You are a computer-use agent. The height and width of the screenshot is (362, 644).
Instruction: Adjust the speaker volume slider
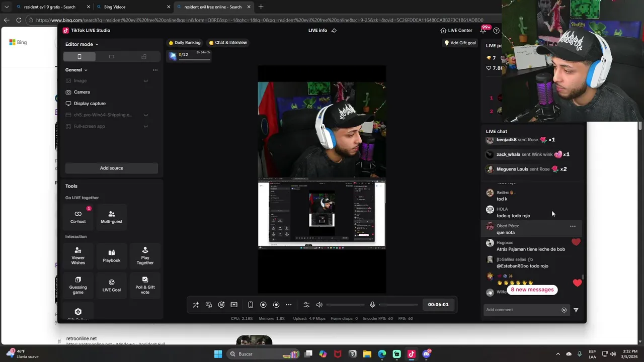coord(345,305)
